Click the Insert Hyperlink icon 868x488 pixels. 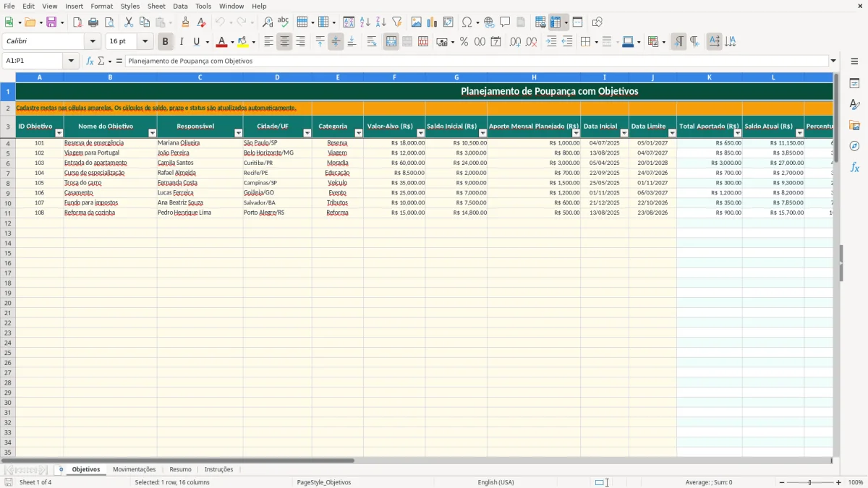point(490,22)
